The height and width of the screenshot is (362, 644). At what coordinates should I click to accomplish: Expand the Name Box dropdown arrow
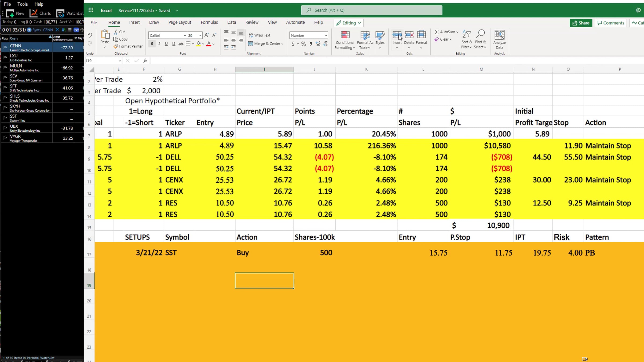point(120,61)
